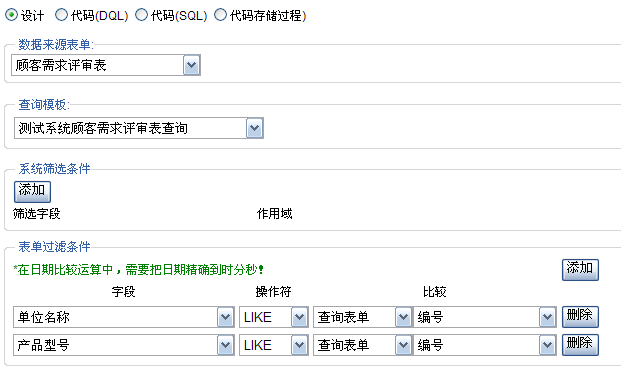Open LIKE operator dropdown in 单位名称 row
Screen dimensions: 621x367
point(274,317)
